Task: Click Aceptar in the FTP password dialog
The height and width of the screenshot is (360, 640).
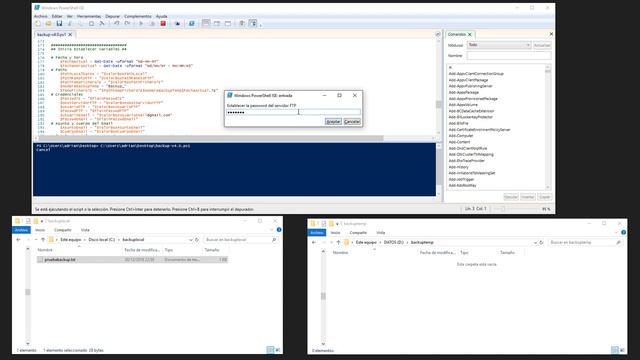Action: pos(333,122)
